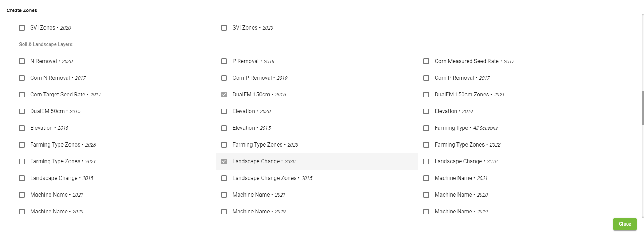Enable the Elevation 2018 layer
This screenshot has height=237, width=644.
[22, 128]
